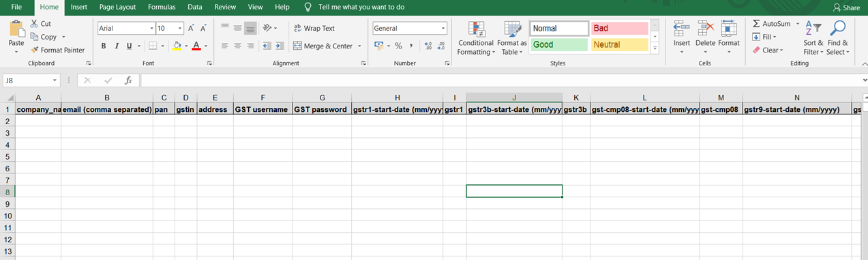868x260 pixels.
Task: Select the Format Painter tool
Action: click(58, 50)
